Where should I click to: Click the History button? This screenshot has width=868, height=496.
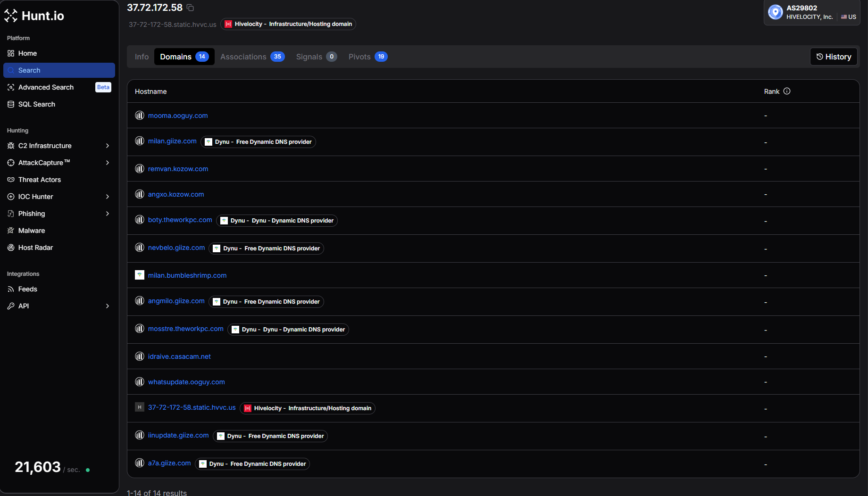(x=834, y=57)
